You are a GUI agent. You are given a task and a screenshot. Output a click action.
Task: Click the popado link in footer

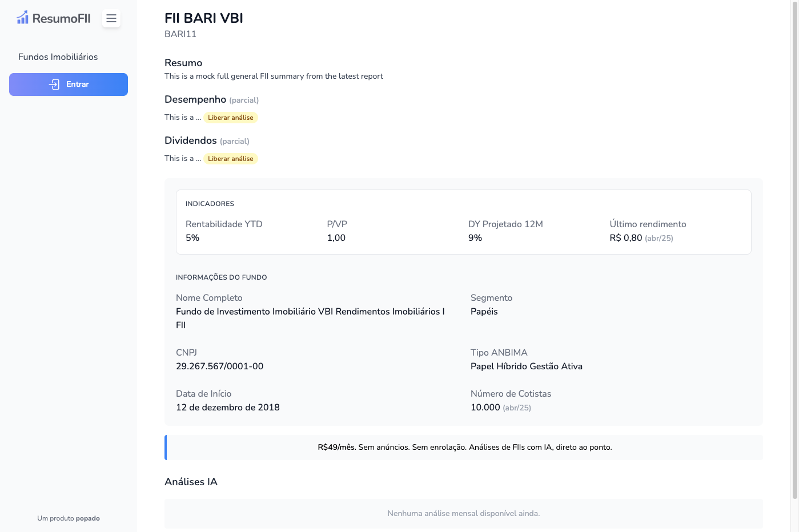click(87, 518)
